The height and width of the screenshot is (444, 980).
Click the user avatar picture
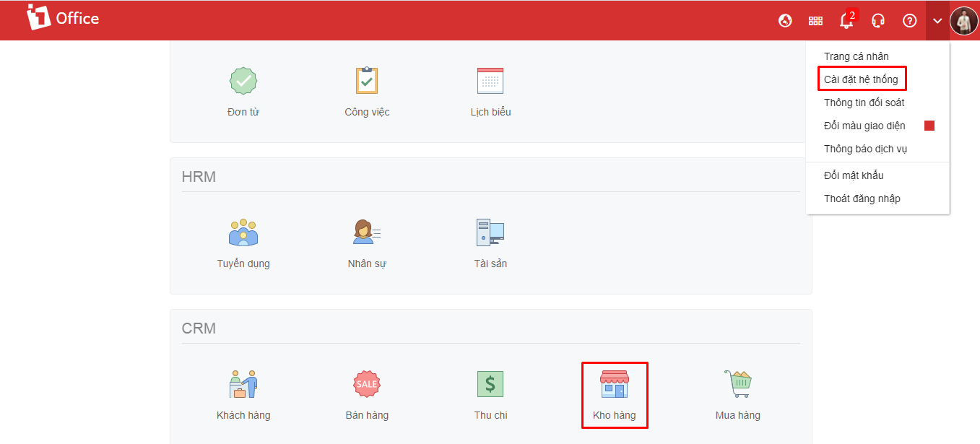tap(963, 21)
